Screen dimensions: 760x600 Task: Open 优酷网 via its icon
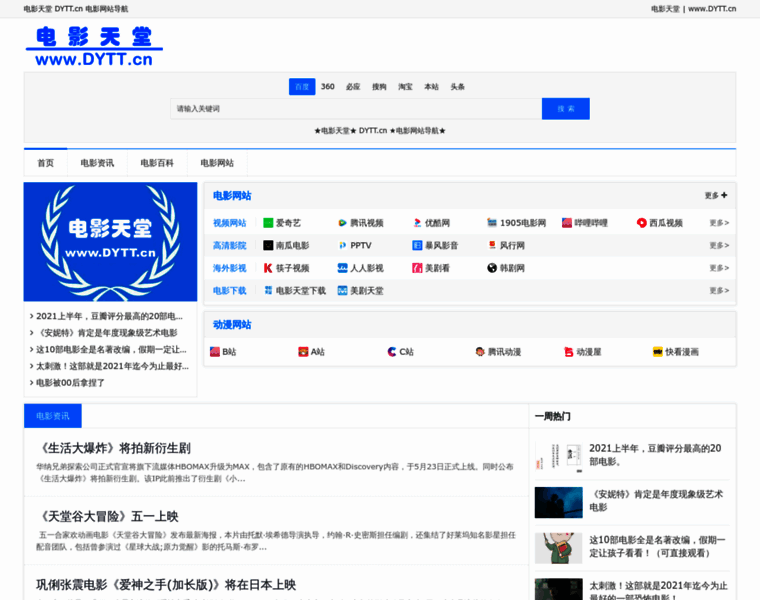pyautogui.click(x=418, y=223)
